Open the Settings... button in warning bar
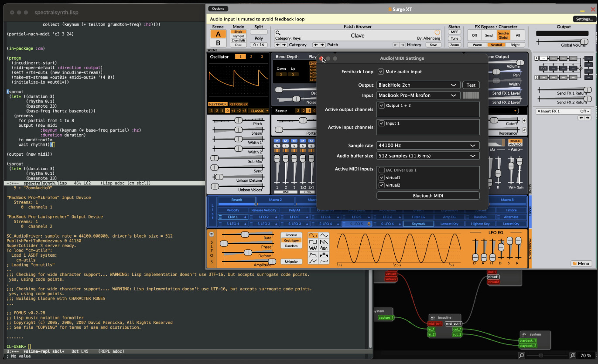The image size is (598, 364). pyautogui.click(x=584, y=19)
